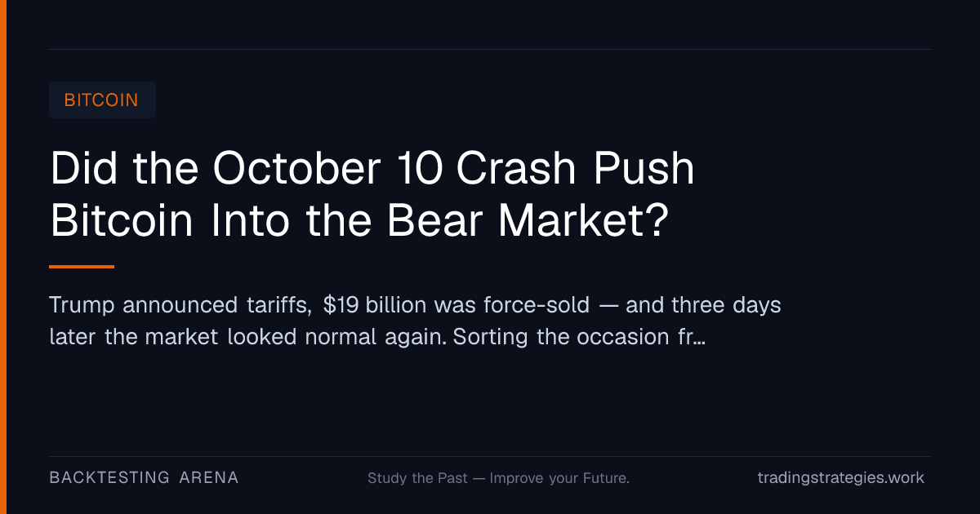The width and height of the screenshot is (980, 514).
Task: Click the words 'Bear Market' in headline
Action: 516,221
